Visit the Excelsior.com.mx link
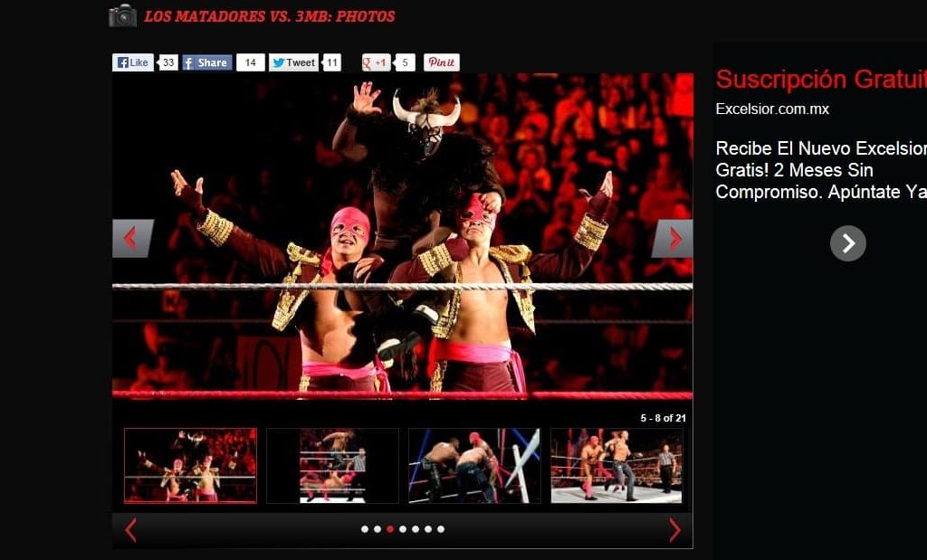The image size is (927, 560). [772, 109]
